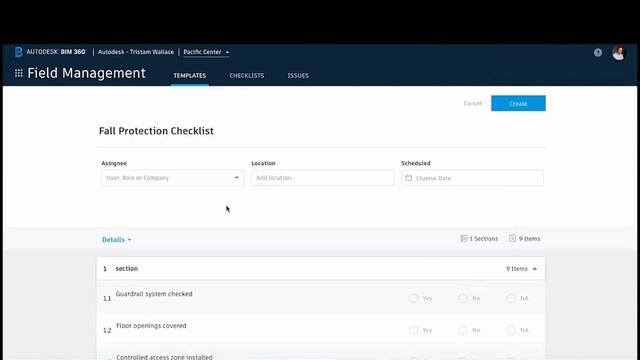The height and width of the screenshot is (360, 640).
Task: Open the help question mark icon
Action: coord(598,52)
